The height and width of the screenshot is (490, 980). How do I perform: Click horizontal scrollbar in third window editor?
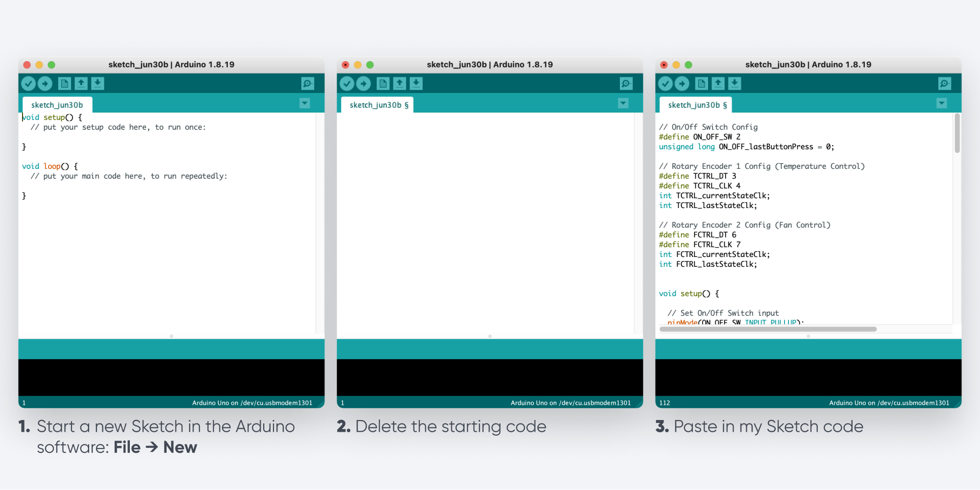click(768, 329)
